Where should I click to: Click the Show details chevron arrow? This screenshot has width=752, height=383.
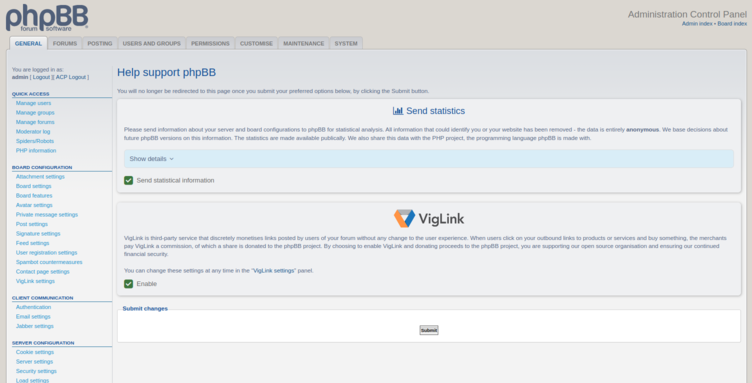point(172,159)
